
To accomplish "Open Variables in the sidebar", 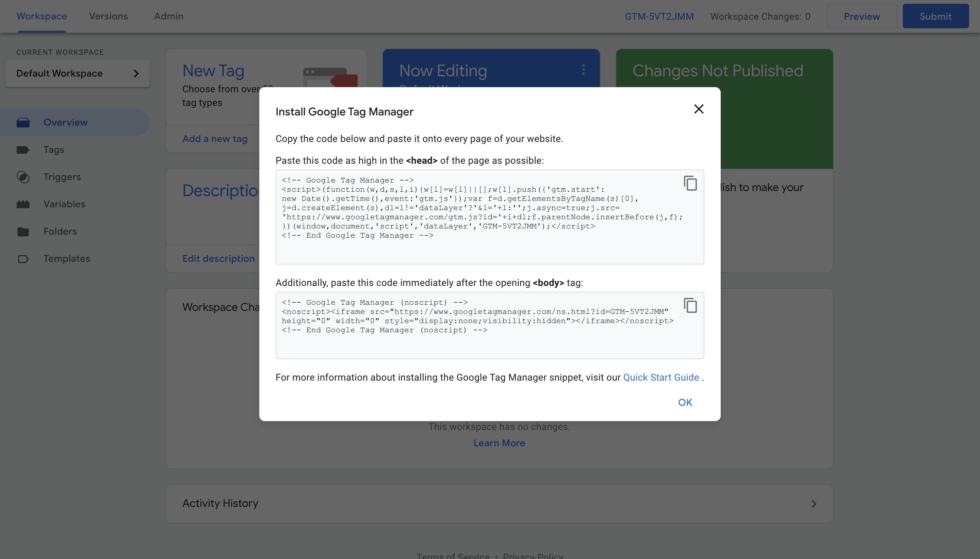I will point(75,204).
